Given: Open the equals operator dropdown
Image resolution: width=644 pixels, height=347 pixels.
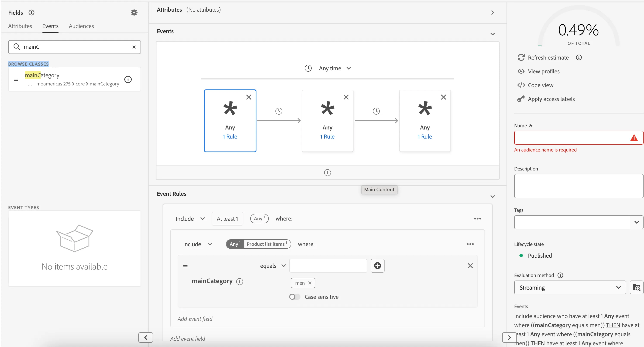Looking at the screenshot, I should 273,266.
